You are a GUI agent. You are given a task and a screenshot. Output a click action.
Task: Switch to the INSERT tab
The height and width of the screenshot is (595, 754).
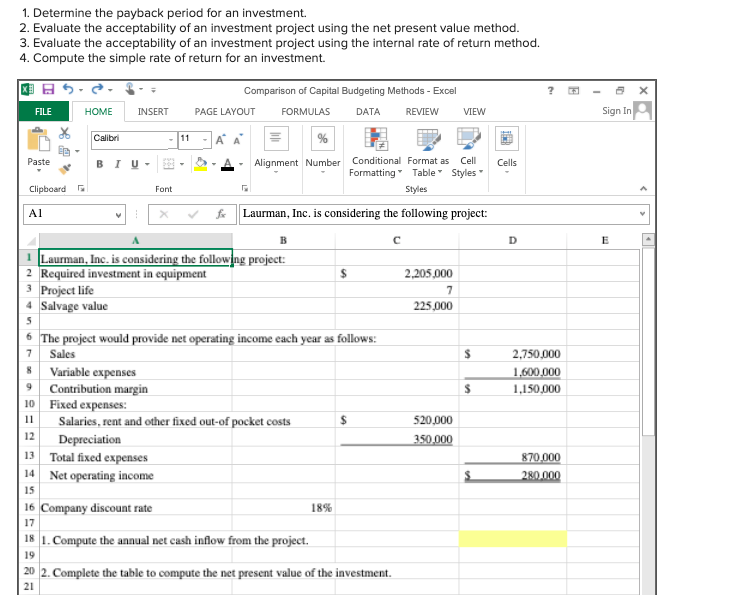pyautogui.click(x=153, y=112)
